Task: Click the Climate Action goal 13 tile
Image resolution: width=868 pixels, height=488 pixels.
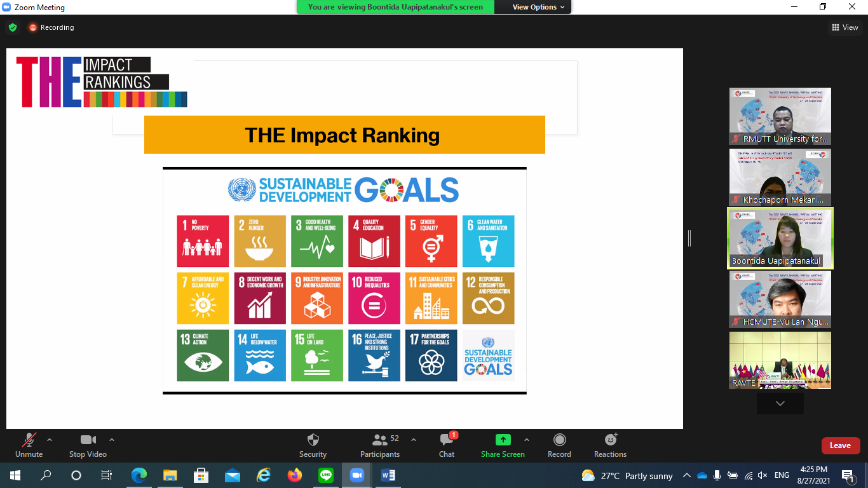Action: (x=203, y=355)
